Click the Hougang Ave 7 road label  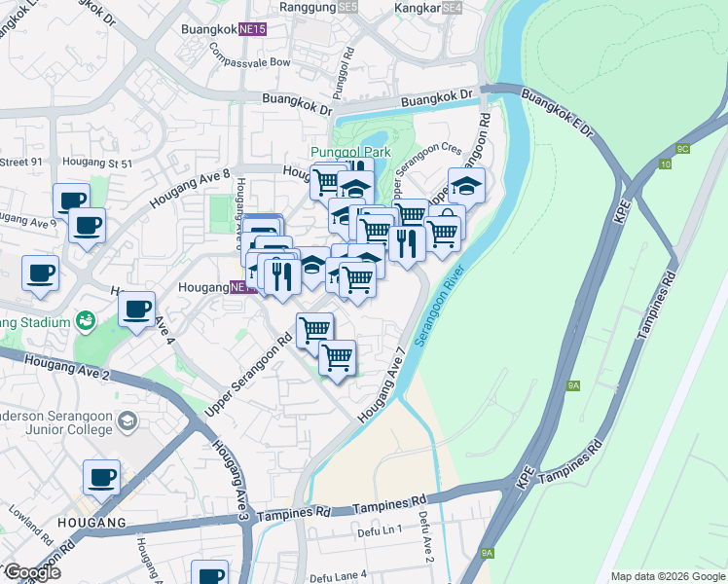click(382, 384)
